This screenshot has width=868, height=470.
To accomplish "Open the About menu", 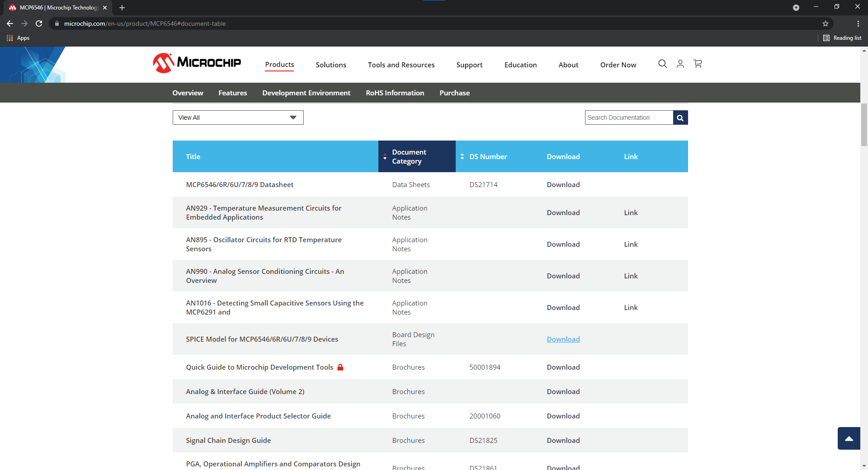I will click(x=568, y=65).
